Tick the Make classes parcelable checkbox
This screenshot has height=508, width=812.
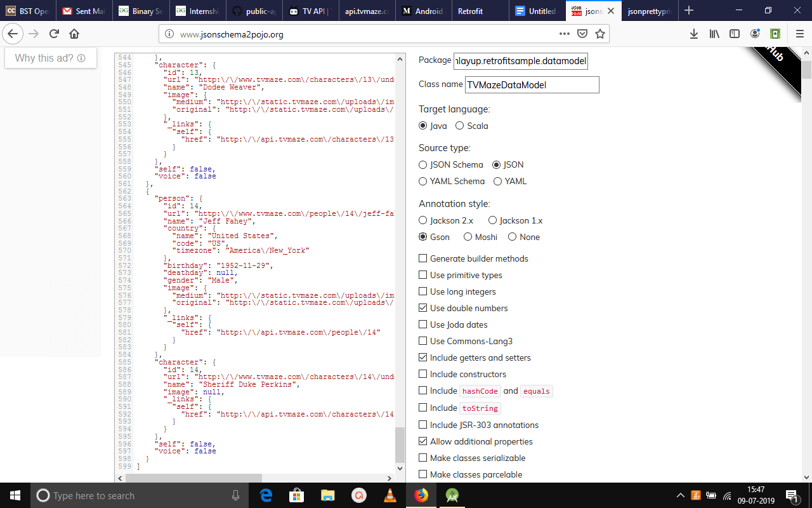pos(423,474)
